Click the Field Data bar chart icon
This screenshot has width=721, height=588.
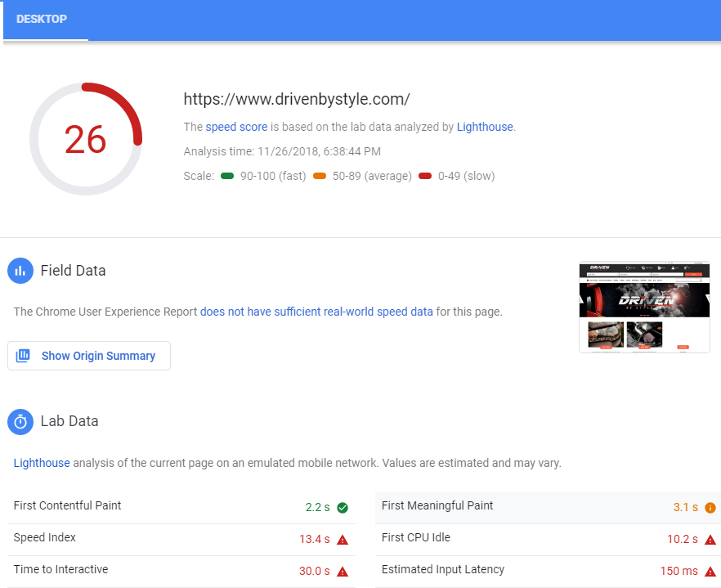click(x=20, y=271)
